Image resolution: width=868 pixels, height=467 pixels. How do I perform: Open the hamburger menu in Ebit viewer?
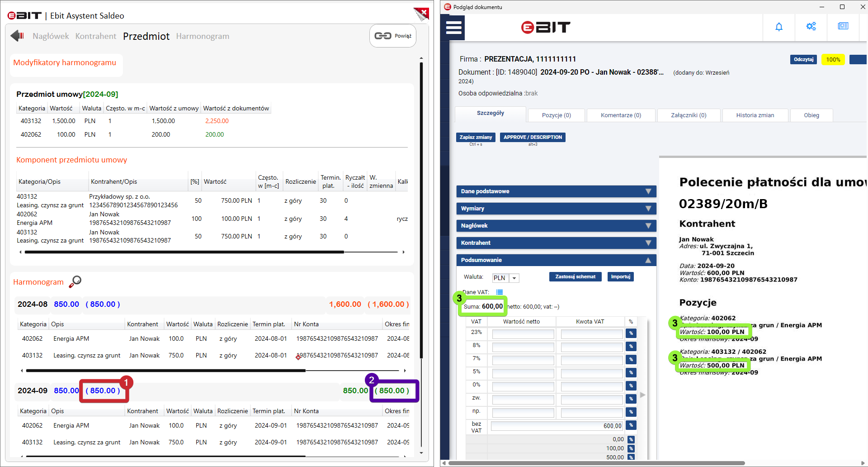coord(453,28)
